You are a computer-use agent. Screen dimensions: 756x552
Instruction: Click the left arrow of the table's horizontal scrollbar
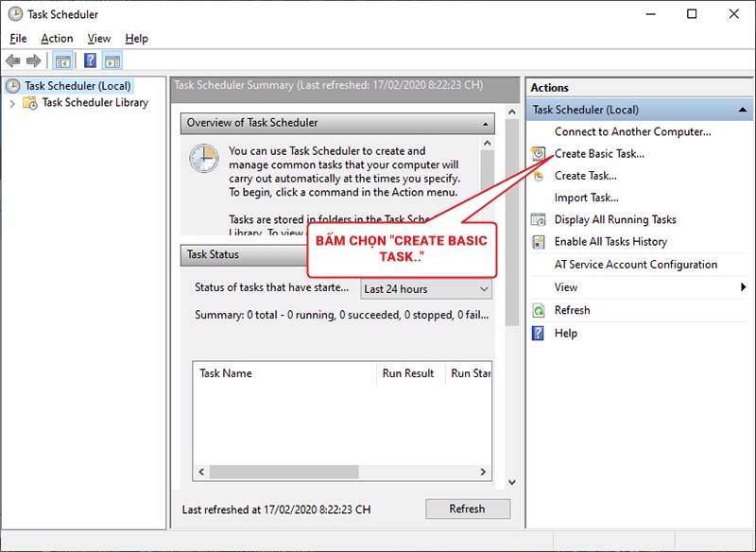coord(201,472)
